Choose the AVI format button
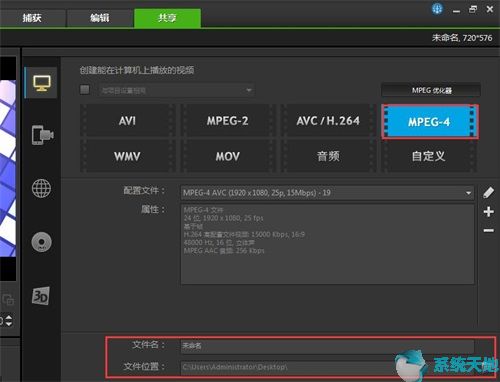500x382 pixels. tap(127, 121)
